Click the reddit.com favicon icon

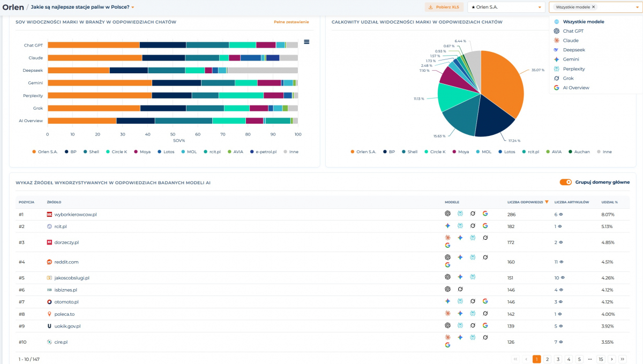[x=49, y=262]
